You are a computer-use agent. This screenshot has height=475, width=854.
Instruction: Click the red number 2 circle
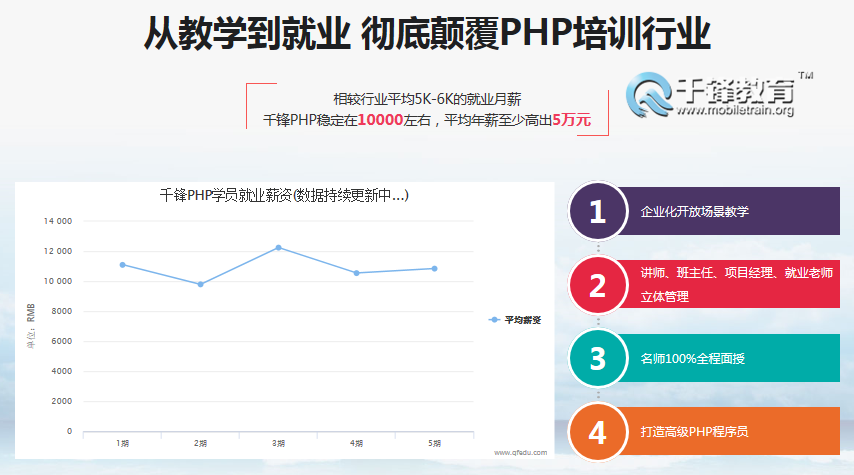(x=598, y=285)
